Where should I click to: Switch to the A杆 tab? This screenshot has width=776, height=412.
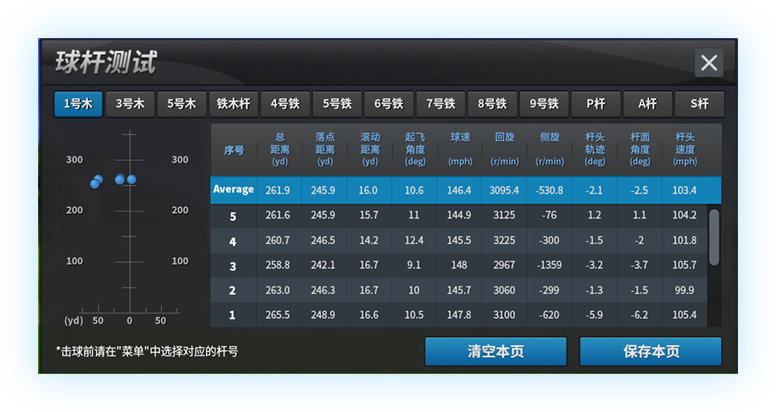coord(648,104)
